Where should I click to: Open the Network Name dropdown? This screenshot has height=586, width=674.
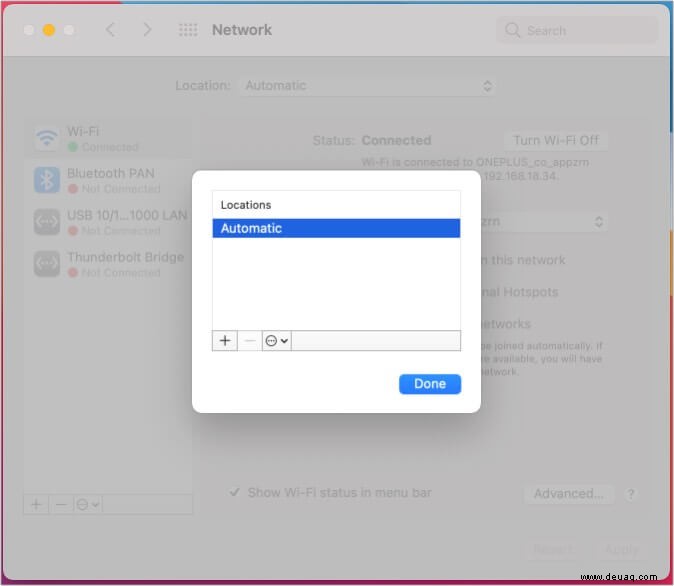[x=544, y=222]
